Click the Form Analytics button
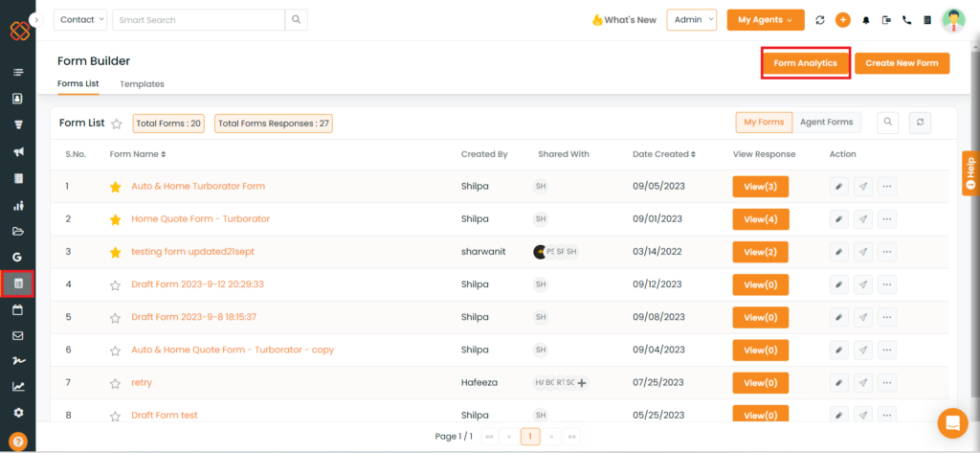The width and height of the screenshot is (980, 453). point(805,63)
